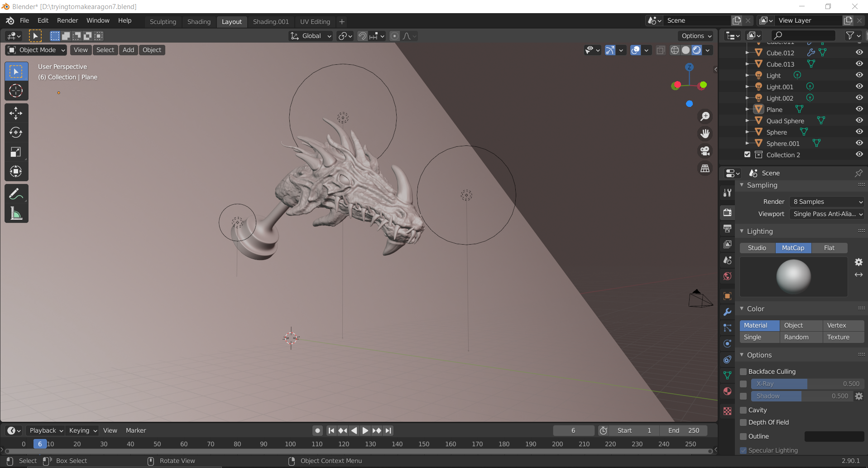The image size is (868, 468).
Task: Open the 8 Samples render dropdown
Action: 826,201
